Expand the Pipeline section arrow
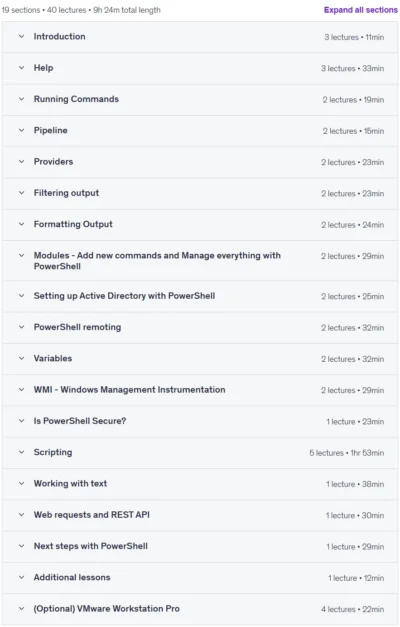The width and height of the screenshot is (400, 627). 22,130
